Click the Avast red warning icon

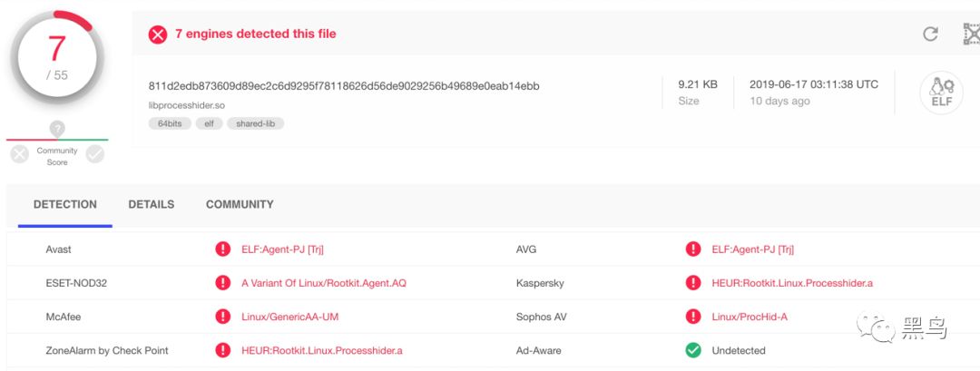pos(222,249)
